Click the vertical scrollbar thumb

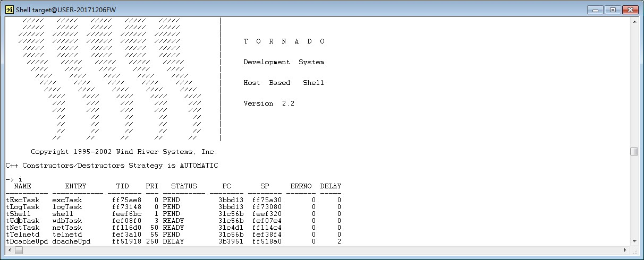click(x=634, y=151)
